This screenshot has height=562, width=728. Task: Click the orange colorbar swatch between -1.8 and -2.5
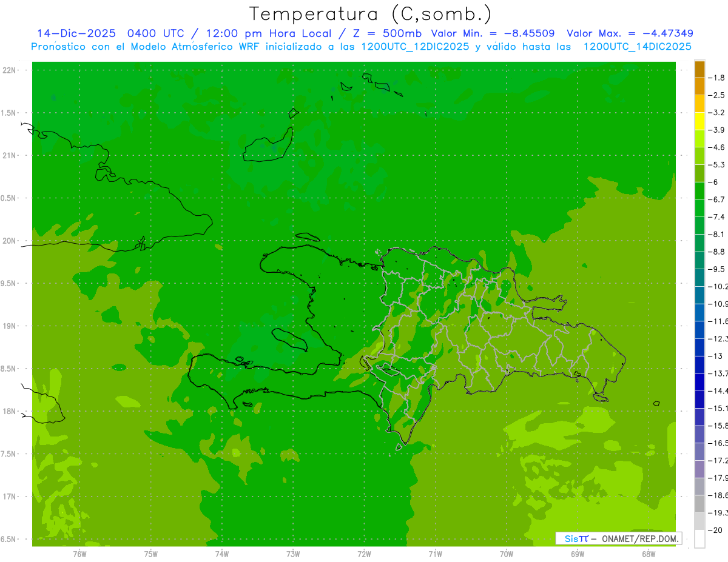pos(699,86)
